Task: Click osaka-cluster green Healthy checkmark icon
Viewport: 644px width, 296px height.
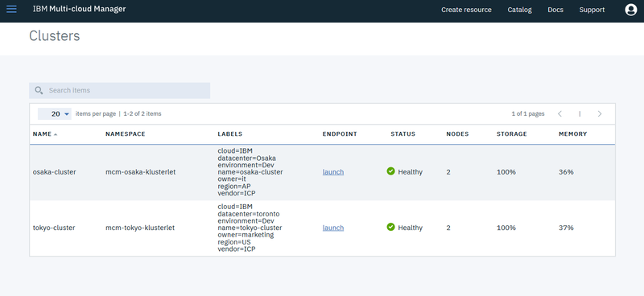Action: coord(390,171)
